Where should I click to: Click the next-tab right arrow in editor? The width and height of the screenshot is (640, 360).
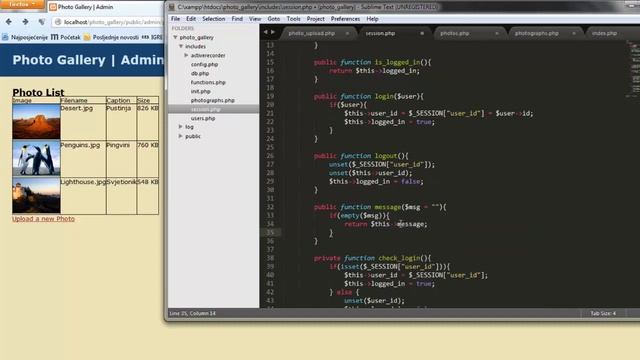pos(273,32)
